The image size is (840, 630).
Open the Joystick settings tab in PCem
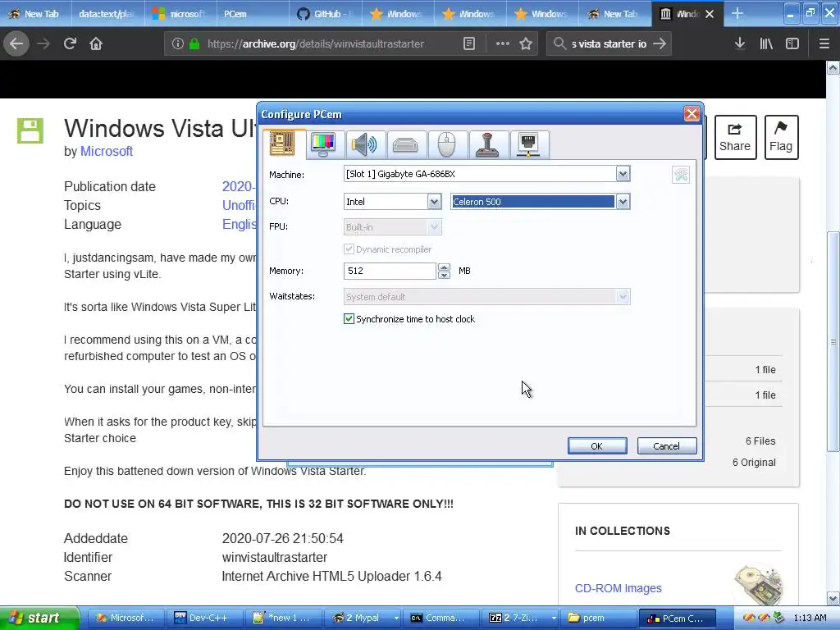[487, 144]
